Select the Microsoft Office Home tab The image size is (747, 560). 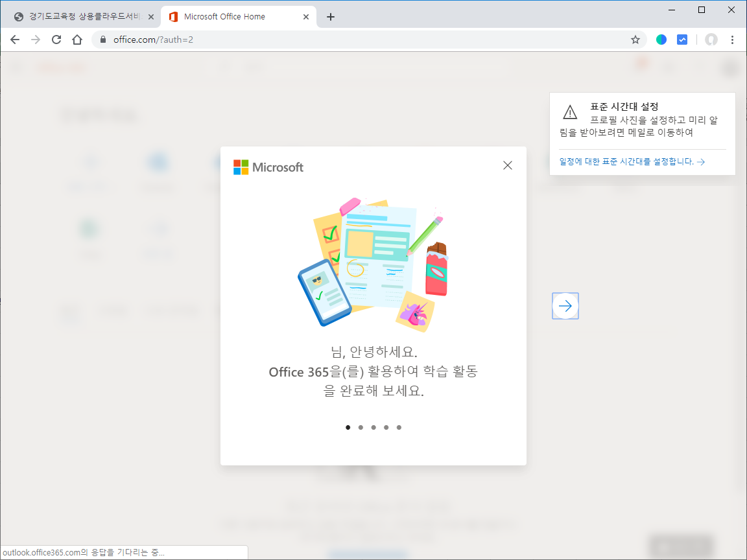238,17
